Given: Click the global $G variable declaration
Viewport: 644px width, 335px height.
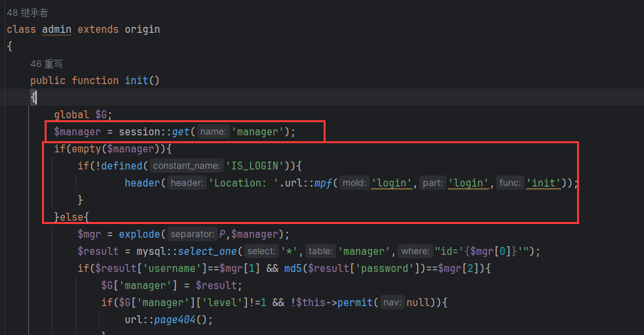Looking at the screenshot, I should 104,114.
